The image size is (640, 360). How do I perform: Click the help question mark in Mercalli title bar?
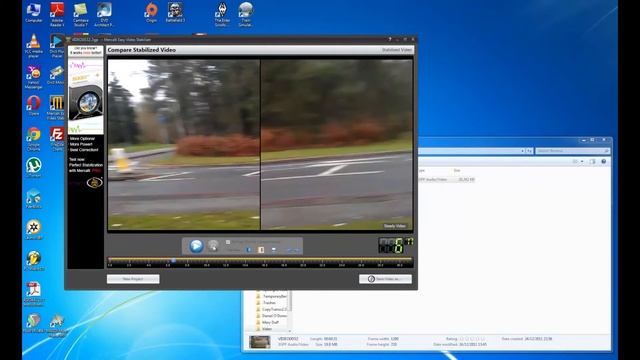(x=390, y=39)
